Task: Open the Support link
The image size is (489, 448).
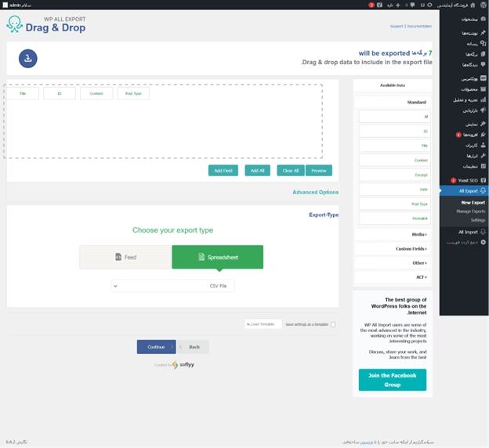Action: tap(397, 26)
